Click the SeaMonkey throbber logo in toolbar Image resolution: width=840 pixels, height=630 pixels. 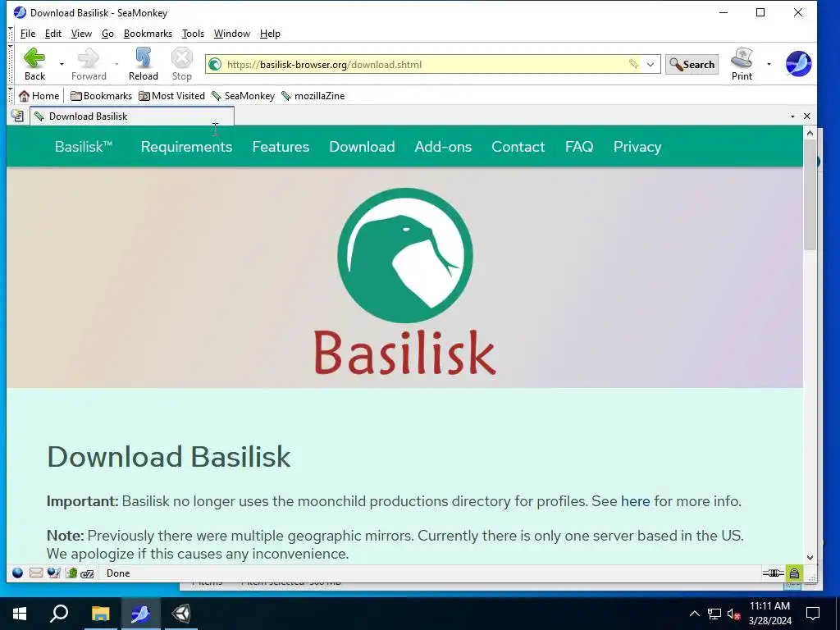(x=798, y=64)
